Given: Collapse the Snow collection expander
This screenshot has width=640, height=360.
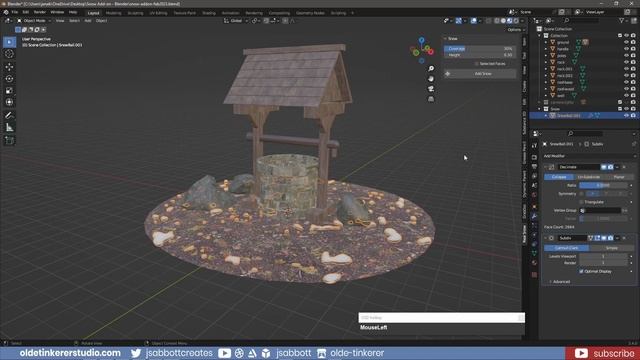Looking at the screenshot, I should pyautogui.click(x=540, y=109).
